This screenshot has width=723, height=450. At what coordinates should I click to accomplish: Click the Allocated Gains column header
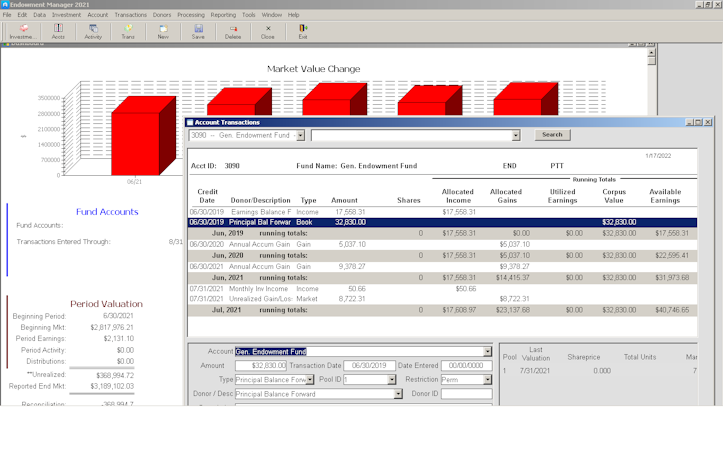tap(506, 196)
